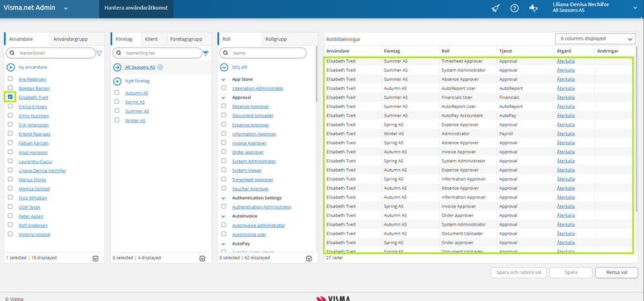This screenshot has height=301, width=644.
Task: Click the plus icon for Ny användare
Action: click(11, 67)
